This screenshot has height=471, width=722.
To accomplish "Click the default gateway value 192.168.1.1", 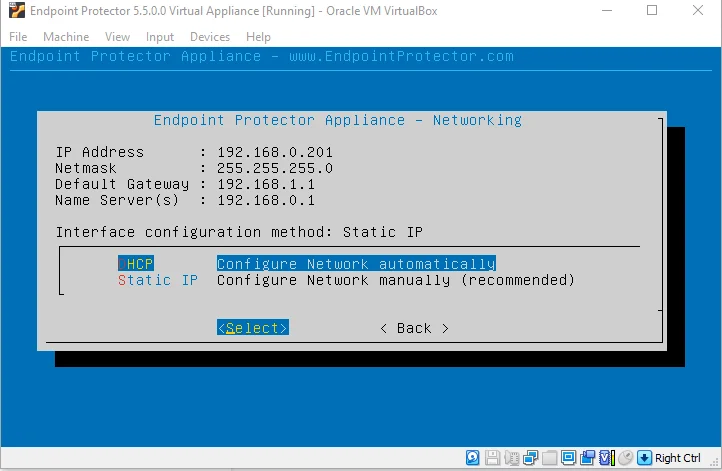I will pos(266,184).
